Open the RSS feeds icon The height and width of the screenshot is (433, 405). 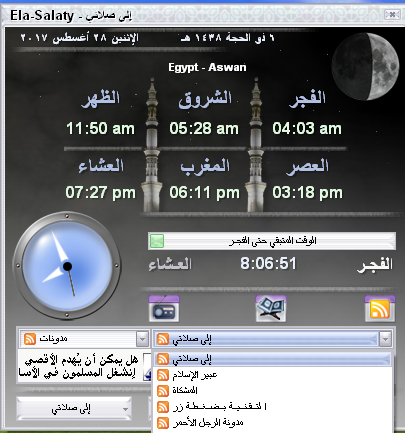[380, 308]
